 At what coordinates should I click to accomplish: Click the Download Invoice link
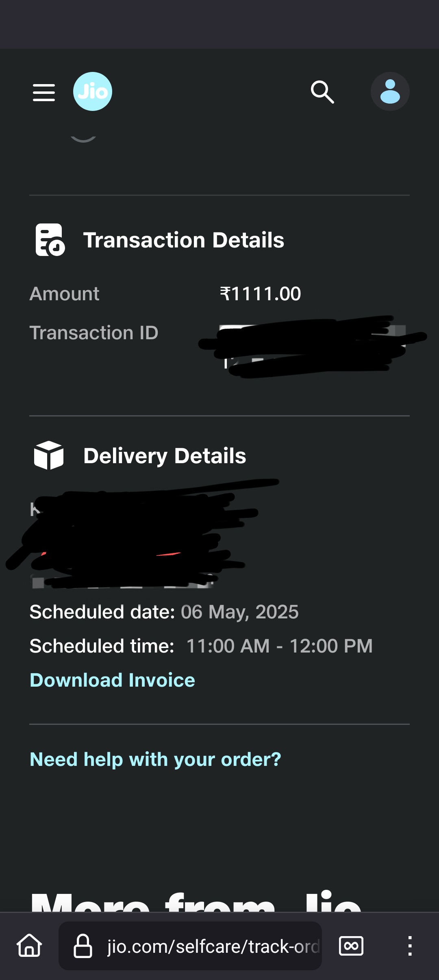pyautogui.click(x=112, y=680)
